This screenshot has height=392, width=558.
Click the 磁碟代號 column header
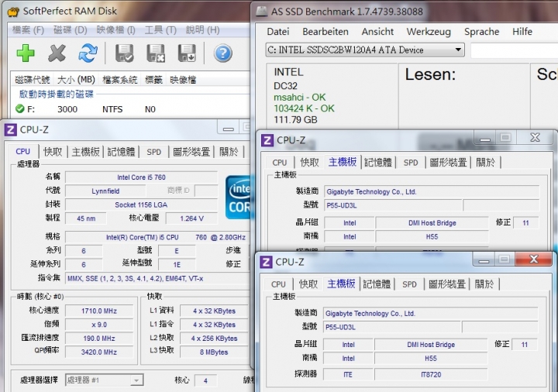pyautogui.click(x=32, y=80)
